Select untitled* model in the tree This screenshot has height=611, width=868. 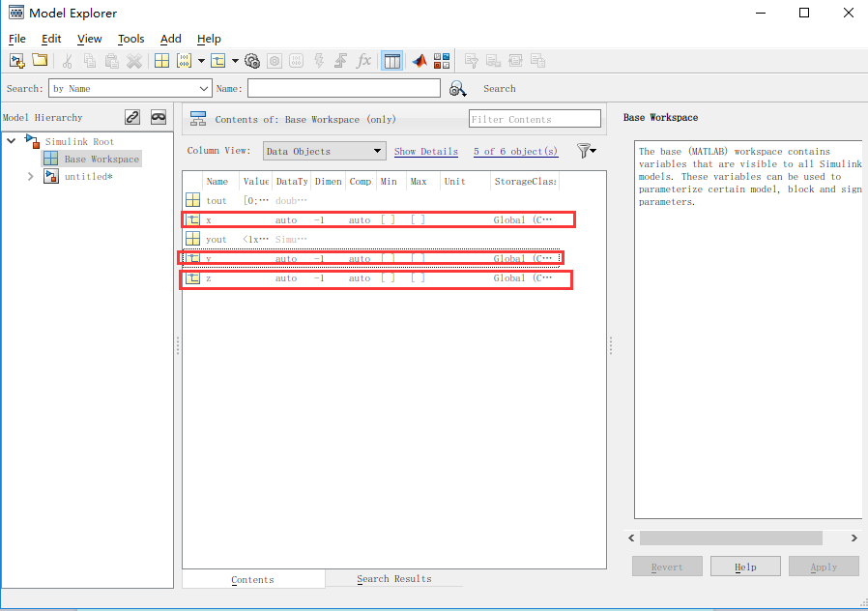click(88, 177)
